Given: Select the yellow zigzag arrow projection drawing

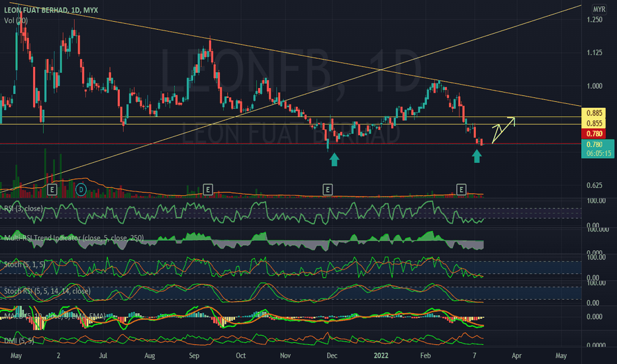Looking at the screenshot, I should (503, 130).
